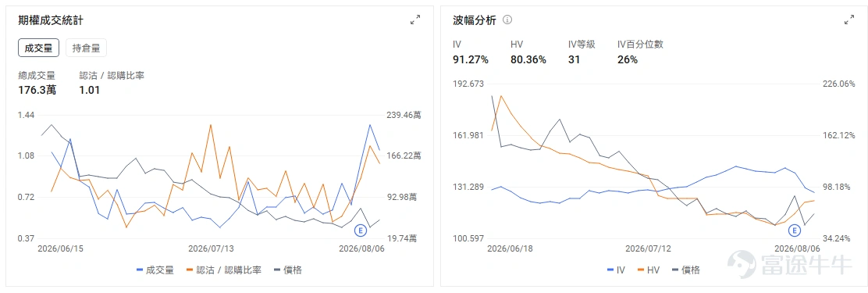
Task: Click the IV value 91.27%
Action: point(471,59)
